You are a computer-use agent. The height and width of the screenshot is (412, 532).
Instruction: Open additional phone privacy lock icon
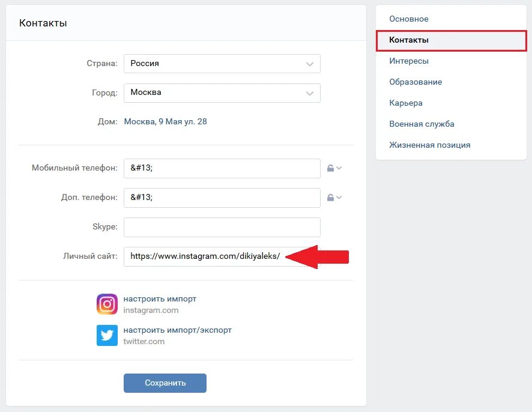click(330, 198)
